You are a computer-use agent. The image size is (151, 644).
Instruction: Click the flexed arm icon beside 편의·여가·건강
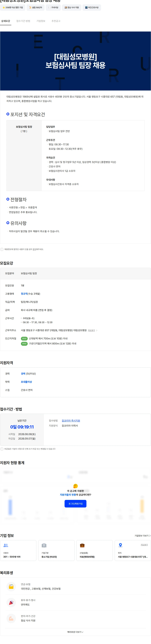11,618
